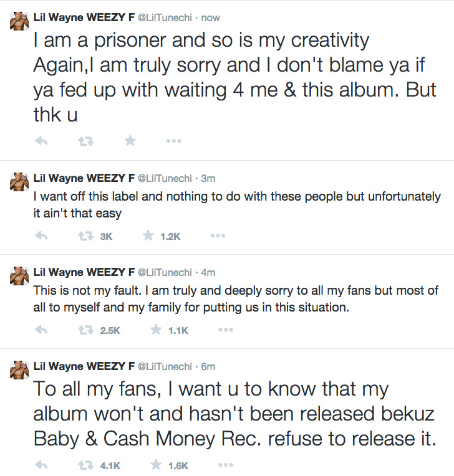Open more options on 'To all my fans' tweet

pos(226,465)
